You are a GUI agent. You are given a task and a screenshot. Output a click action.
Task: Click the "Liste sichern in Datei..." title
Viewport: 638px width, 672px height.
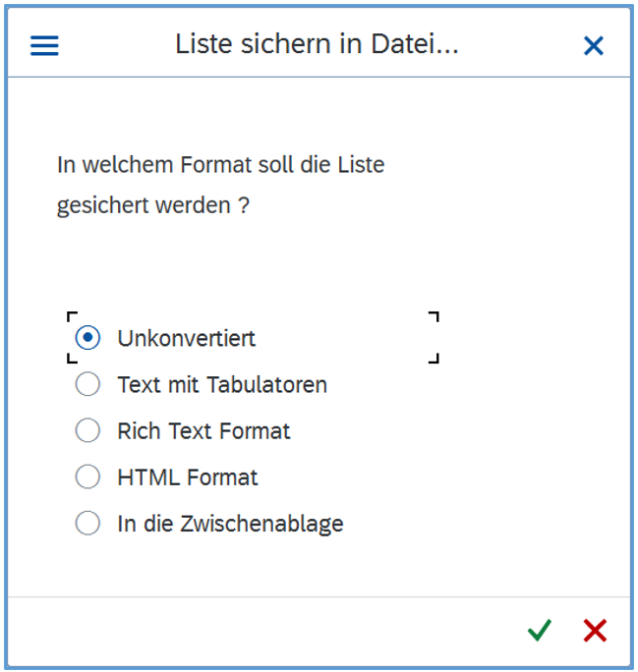[x=317, y=44]
